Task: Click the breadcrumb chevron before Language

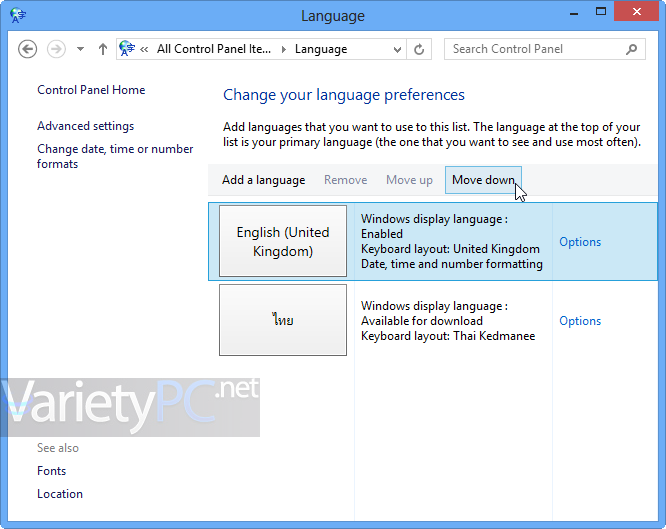Action: pos(283,49)
